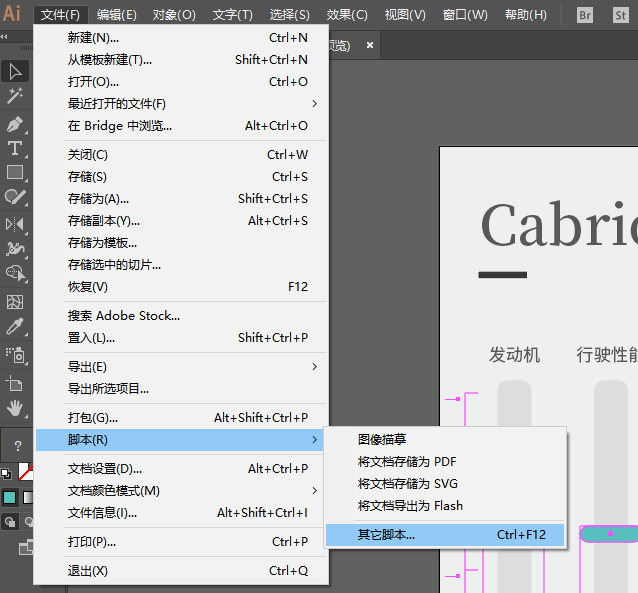The height and width of the screenshot is (593, 638).
Task: Choose 从模板新建(T)... menu item
Action: (x=181, y=60)
